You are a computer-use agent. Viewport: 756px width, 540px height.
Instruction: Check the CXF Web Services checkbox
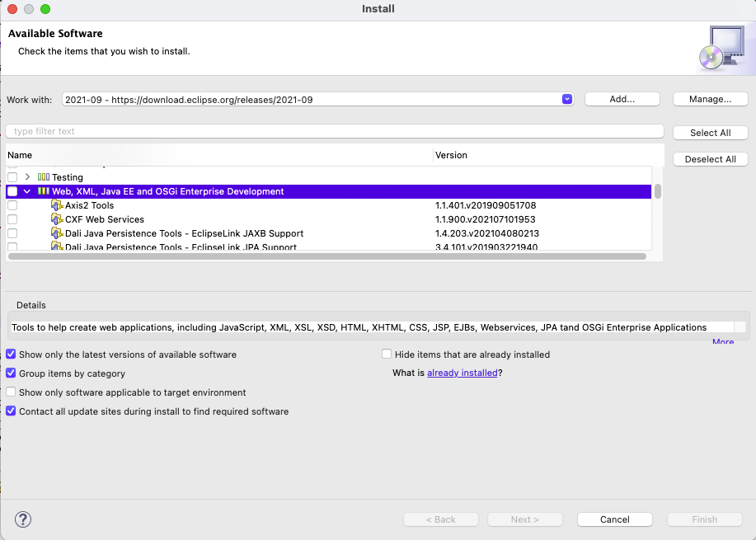coord(12,219)
